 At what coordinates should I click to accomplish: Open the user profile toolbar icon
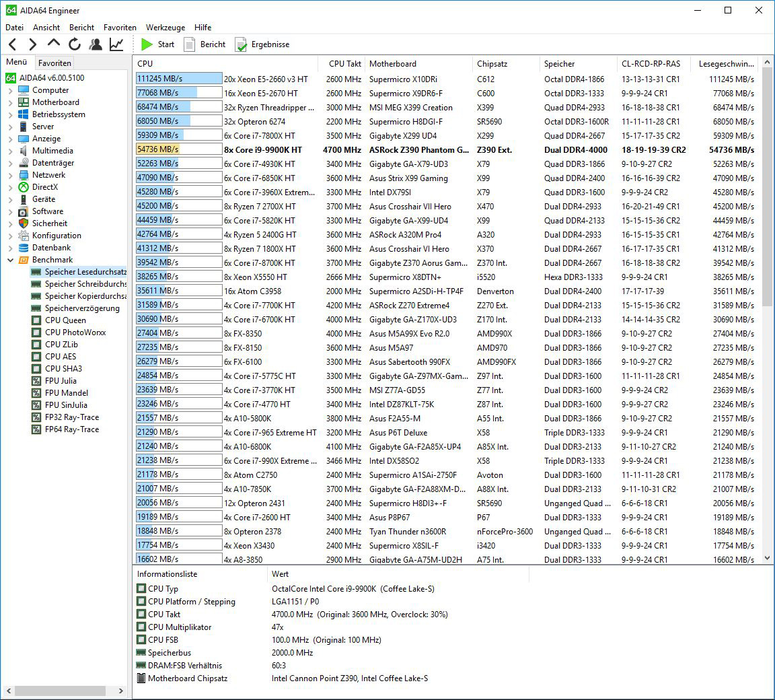point(96,44)
